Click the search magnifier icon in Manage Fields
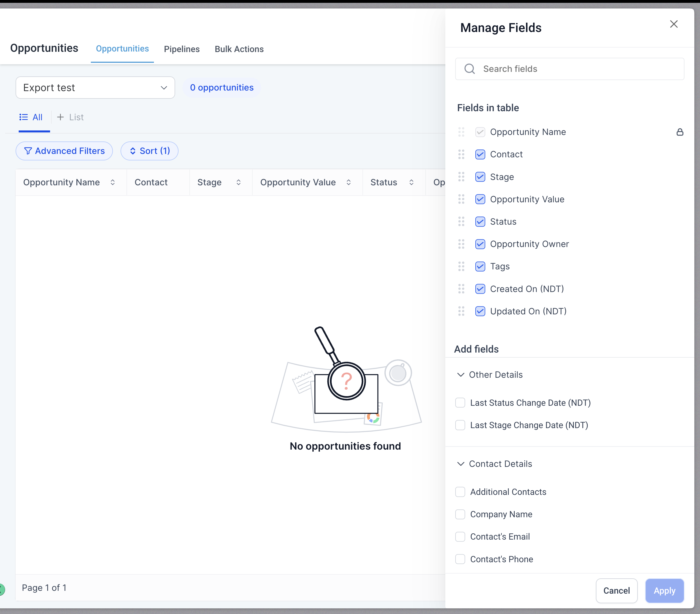The width and height of the screenshot is (700, 614). (469, 69)
